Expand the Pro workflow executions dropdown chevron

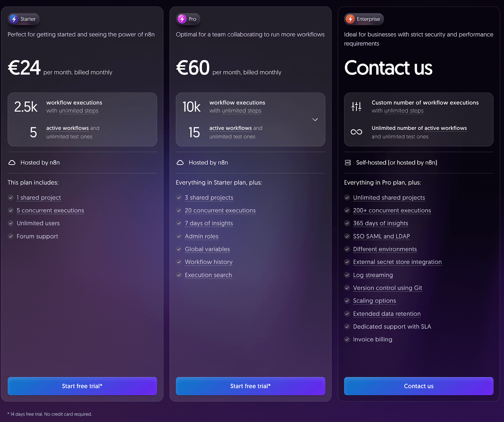(x=315, y=120)
